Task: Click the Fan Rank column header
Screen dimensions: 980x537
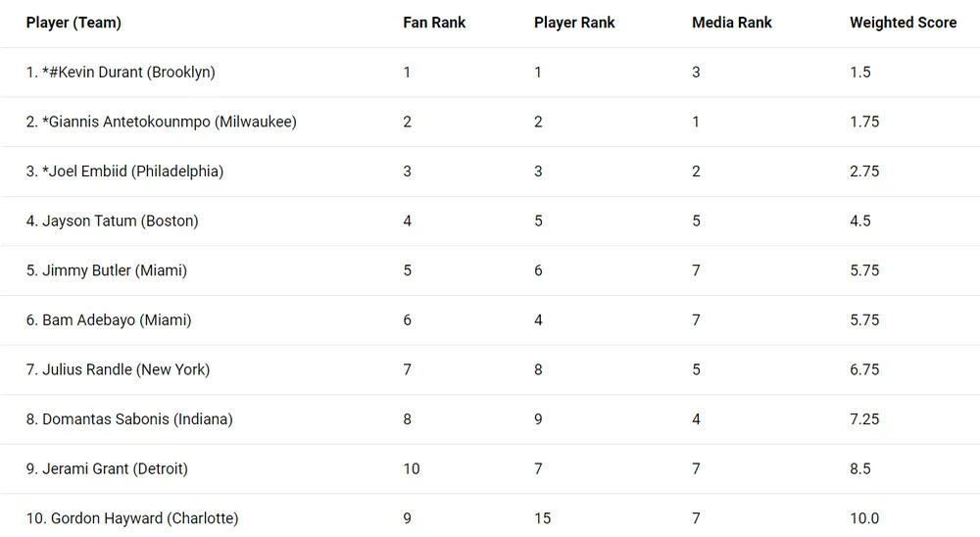Action: (434, 23)
